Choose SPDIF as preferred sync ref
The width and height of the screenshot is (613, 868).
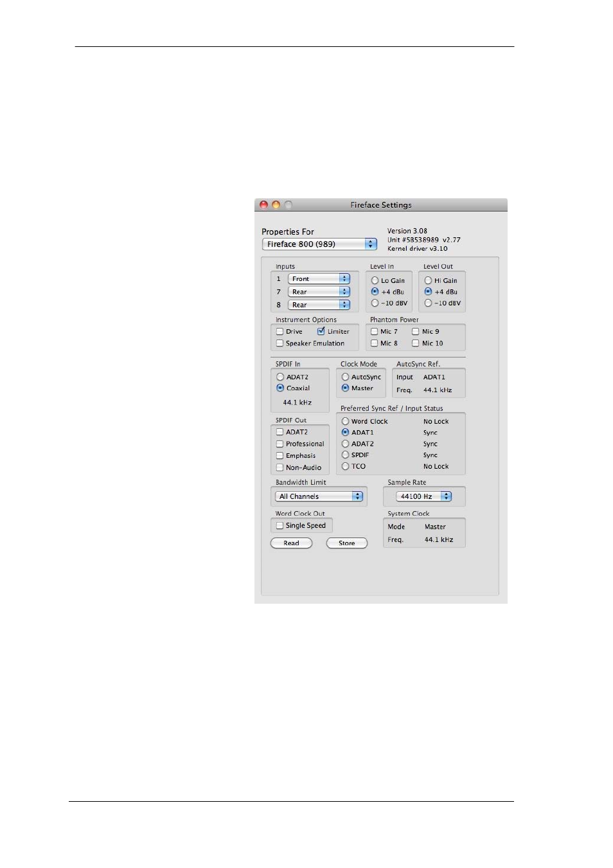pyautogui.click(x=345, y=455)
